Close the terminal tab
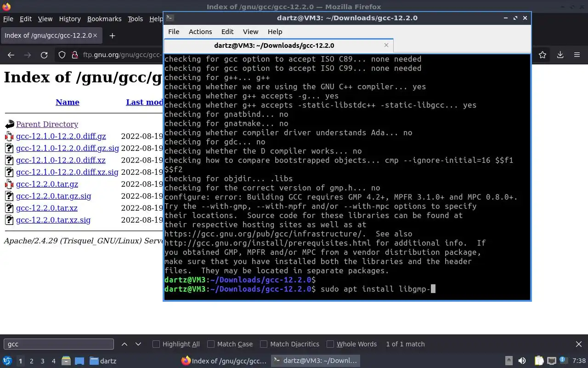This screenshot has height=368, width=588. click(x=386, y=45)
